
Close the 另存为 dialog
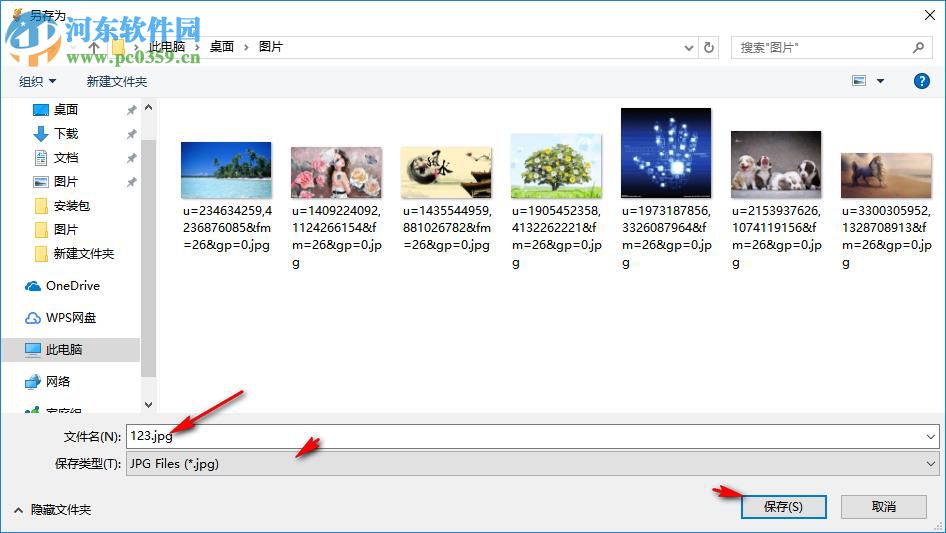pos(930,15)
